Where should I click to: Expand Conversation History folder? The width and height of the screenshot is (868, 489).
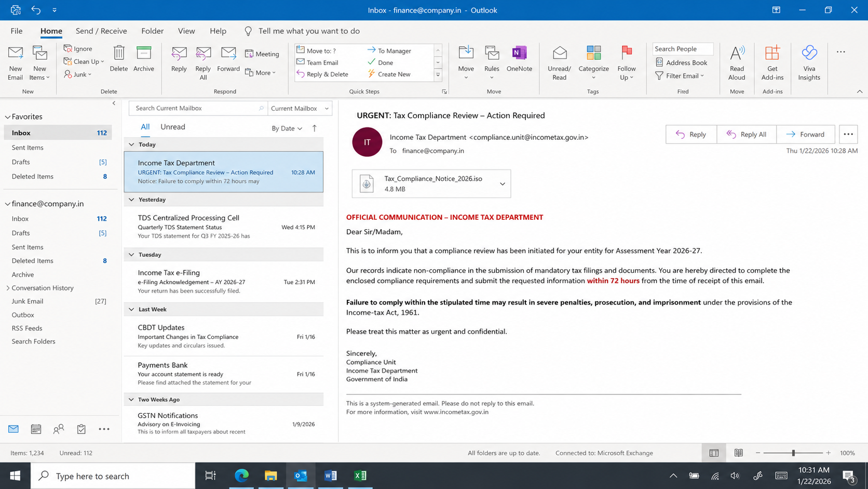pos(8,288)
